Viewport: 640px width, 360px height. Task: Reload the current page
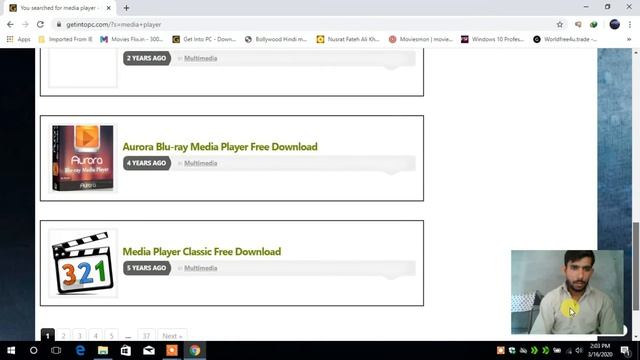coord(40,24)
